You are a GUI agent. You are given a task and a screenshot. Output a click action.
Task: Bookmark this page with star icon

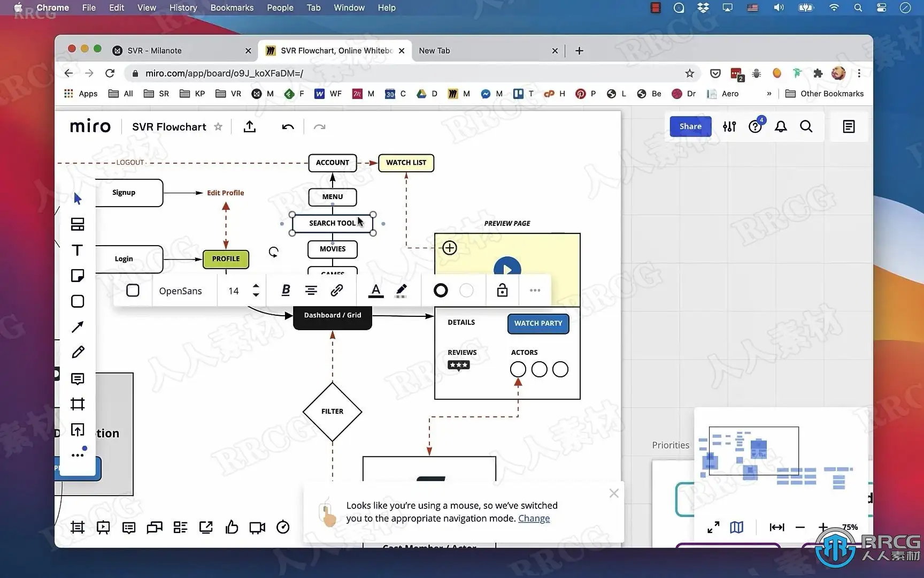pos(689,73)
